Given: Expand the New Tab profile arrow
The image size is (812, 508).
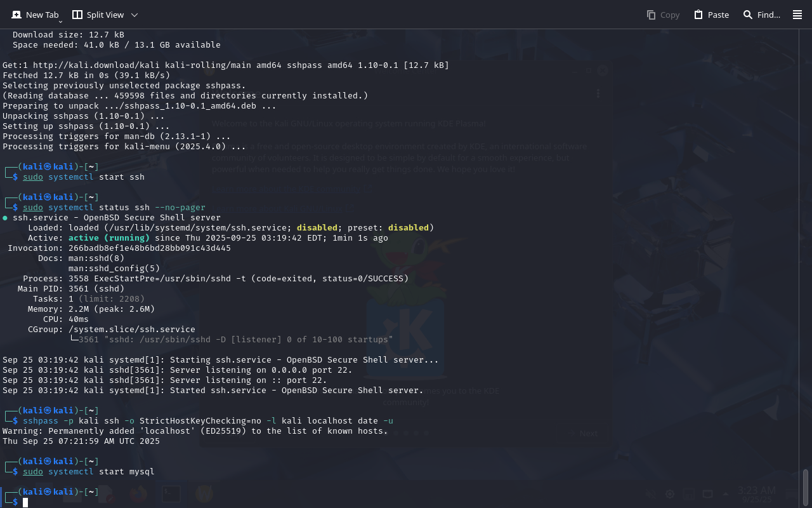Looking at the screenshot, I should pyautogui.click(x=60, y=22).
